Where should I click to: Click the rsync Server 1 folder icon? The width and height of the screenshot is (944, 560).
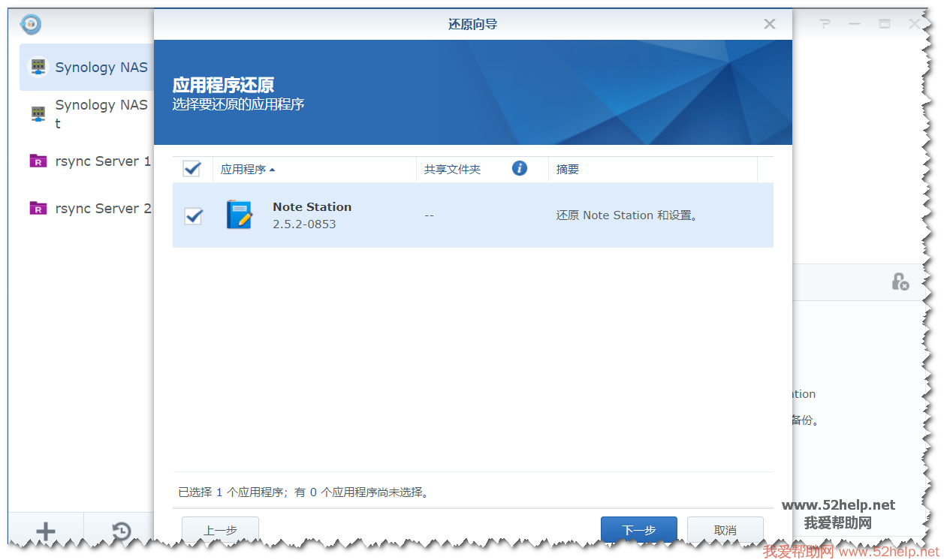[38, 161]
